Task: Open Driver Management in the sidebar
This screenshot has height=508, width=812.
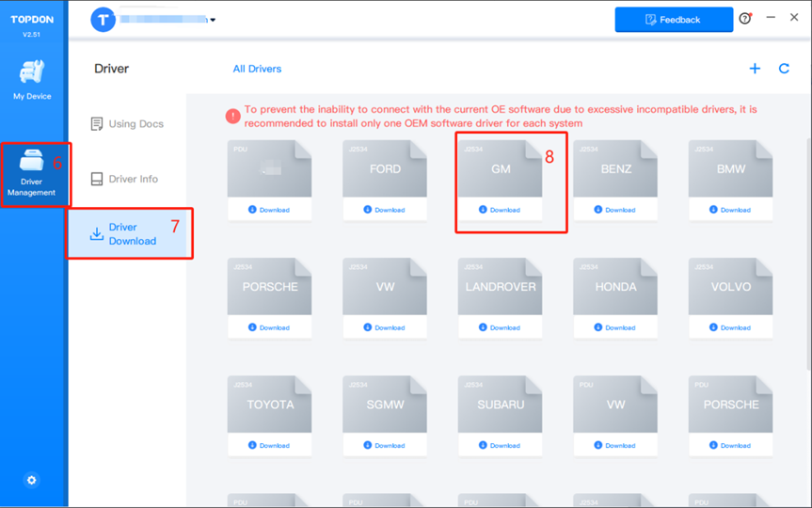Action: (32, 173)
